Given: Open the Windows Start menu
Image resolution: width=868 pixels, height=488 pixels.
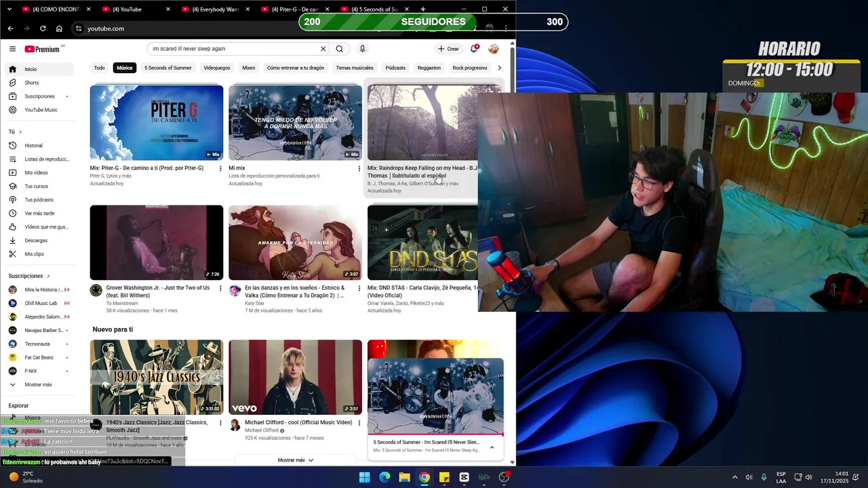Looking at the screenshot, I should (365, 477).
